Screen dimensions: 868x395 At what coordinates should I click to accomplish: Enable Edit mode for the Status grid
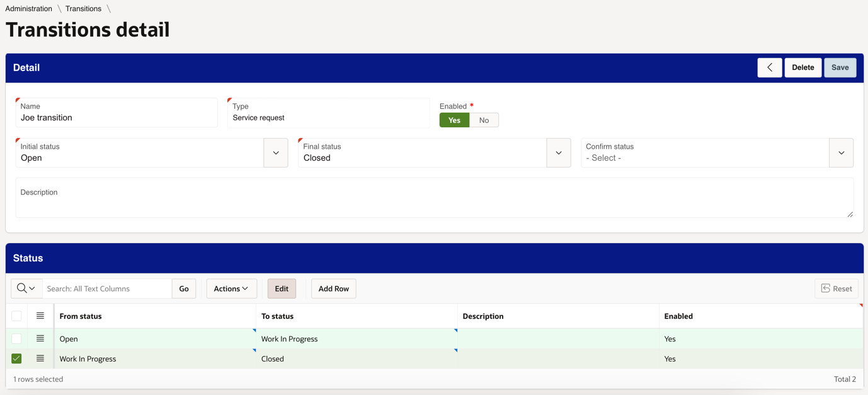point(282,288)
